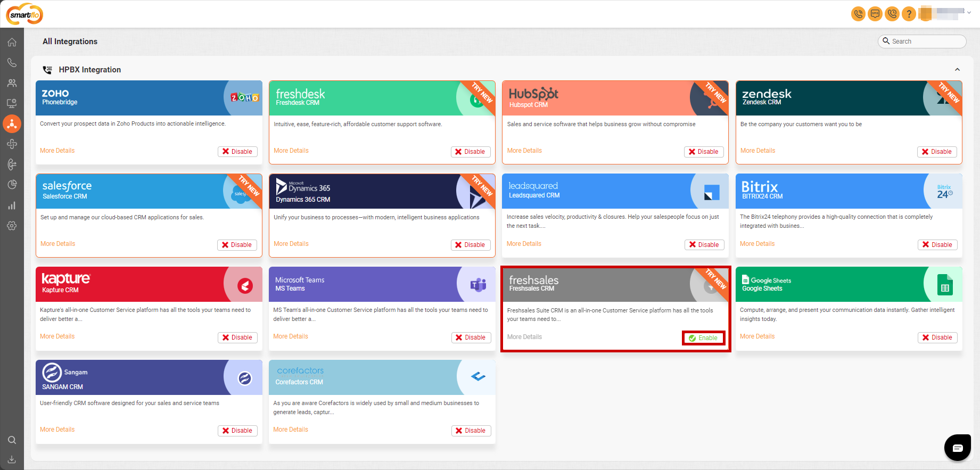Disable the Corefactors CRM integration
This screenshot has height=470, width=980.
(471, 431)
